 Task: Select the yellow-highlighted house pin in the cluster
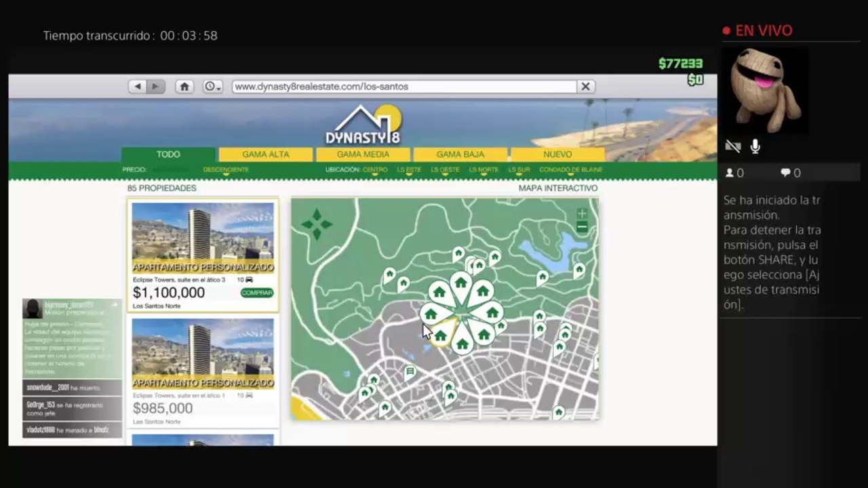(441, 334)
